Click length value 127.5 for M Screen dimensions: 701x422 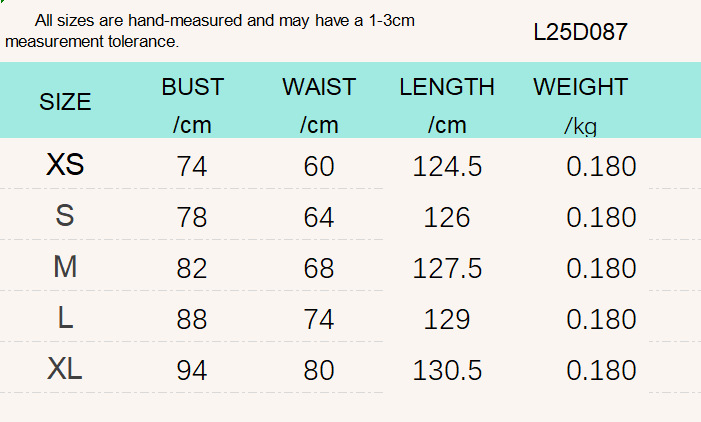(447, 269)
